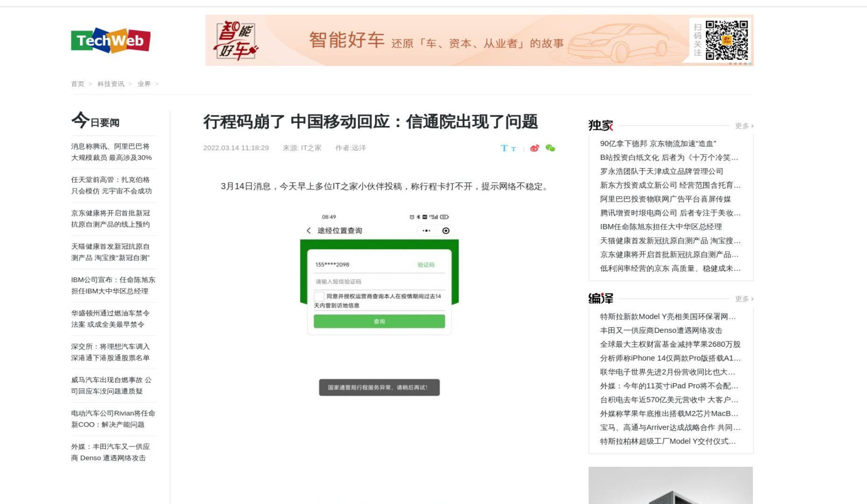Open news IBM公司宣布：任命陈旭东
The image size is (867, 504).
click(113, 285)
